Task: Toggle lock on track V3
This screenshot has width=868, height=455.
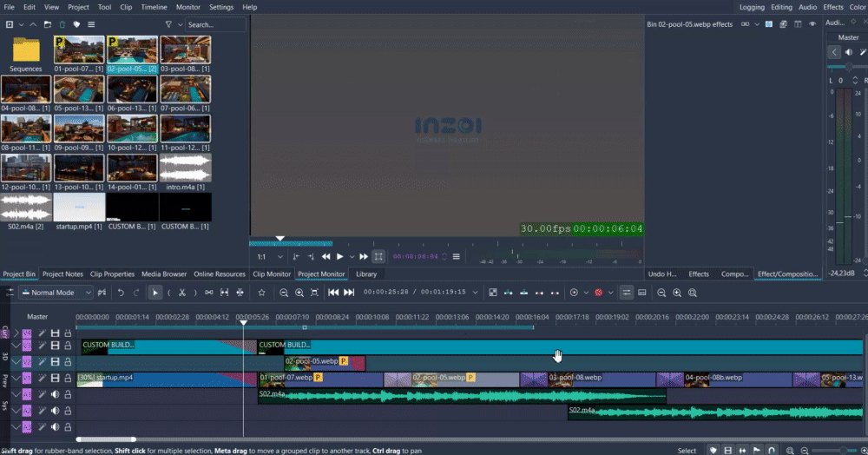Action: click(68, 346)
